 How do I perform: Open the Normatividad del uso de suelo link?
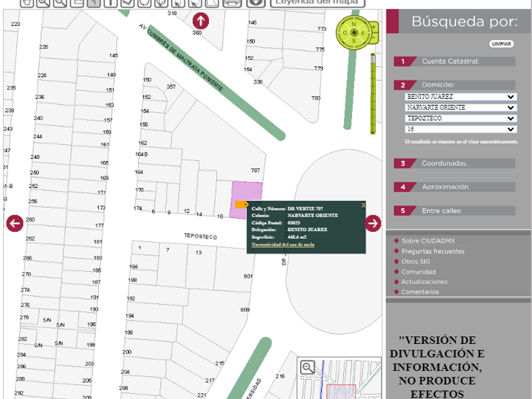283,244
